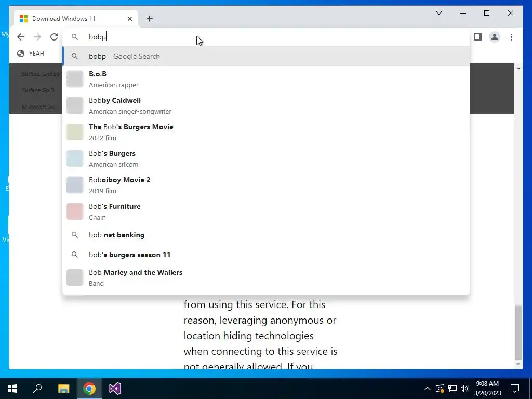Image resolution: width=532 pixels, height=399 pixels.
Task: Open Chrome three-dot menu
Action: coord(511,37)
